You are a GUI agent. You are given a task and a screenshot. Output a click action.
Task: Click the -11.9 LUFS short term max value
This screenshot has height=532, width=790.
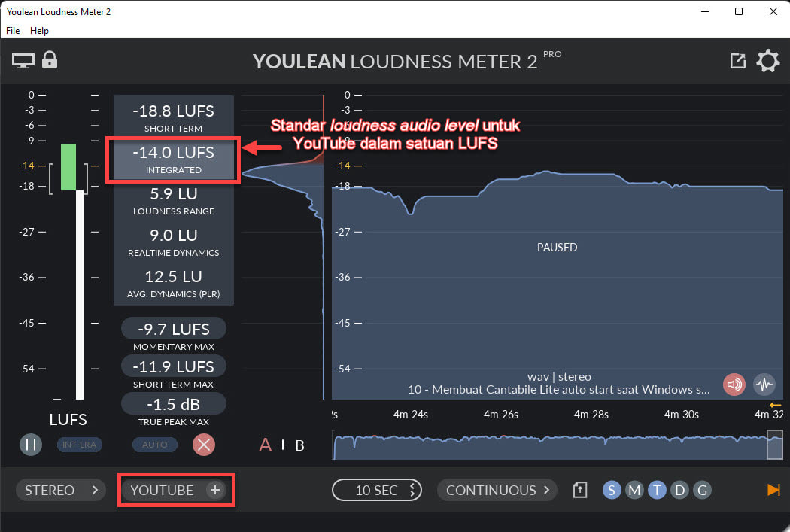click(x=173, y=366)
